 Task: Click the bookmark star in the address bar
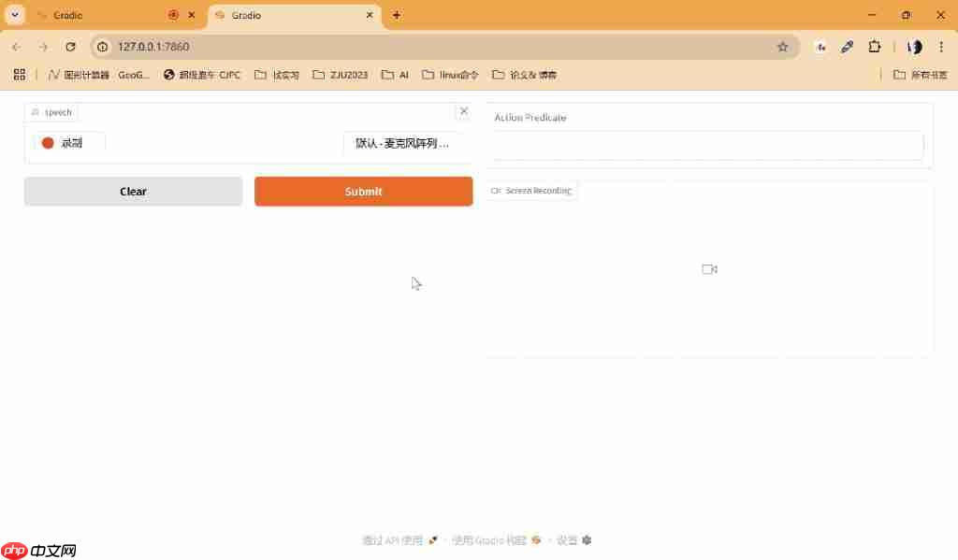tap(783, 46)
